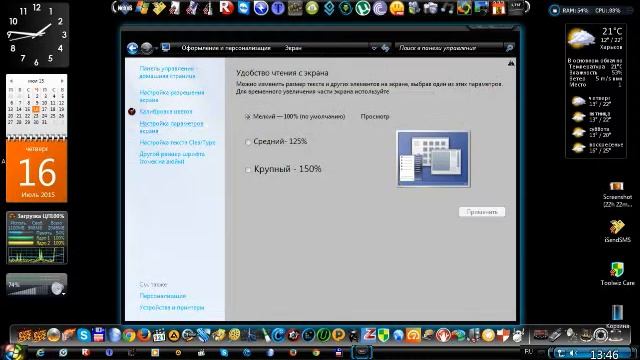Open the help icon in Control Panel
This screenshot has width=640, height=360.
(x=511, y=63)
